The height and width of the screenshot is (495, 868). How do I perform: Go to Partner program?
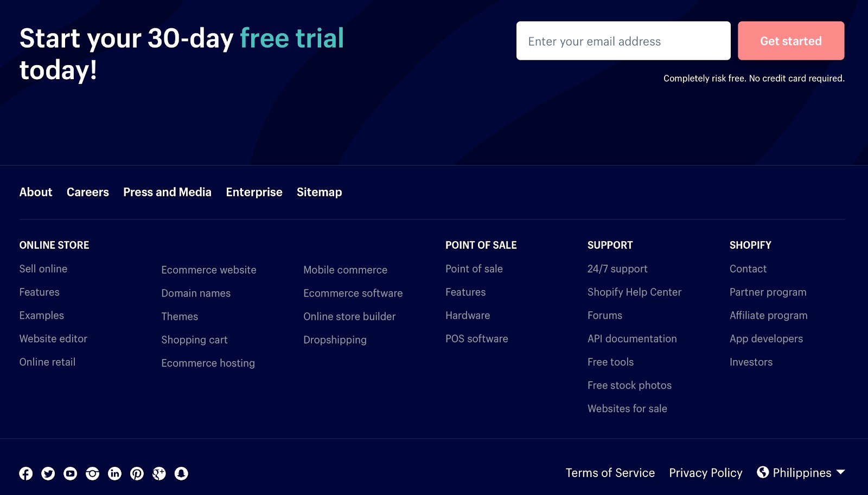[768, 292]
